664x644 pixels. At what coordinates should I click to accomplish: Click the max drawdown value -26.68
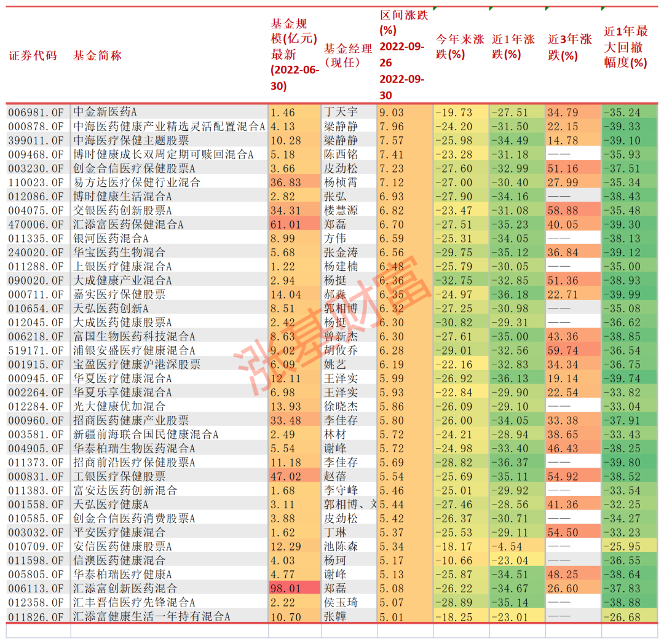(622, 616)
